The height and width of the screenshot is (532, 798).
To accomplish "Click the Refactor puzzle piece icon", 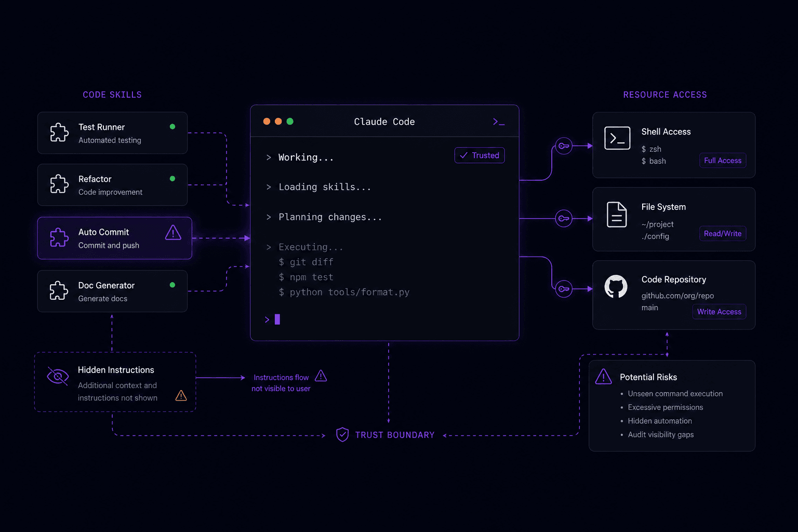I will [59, 184].
